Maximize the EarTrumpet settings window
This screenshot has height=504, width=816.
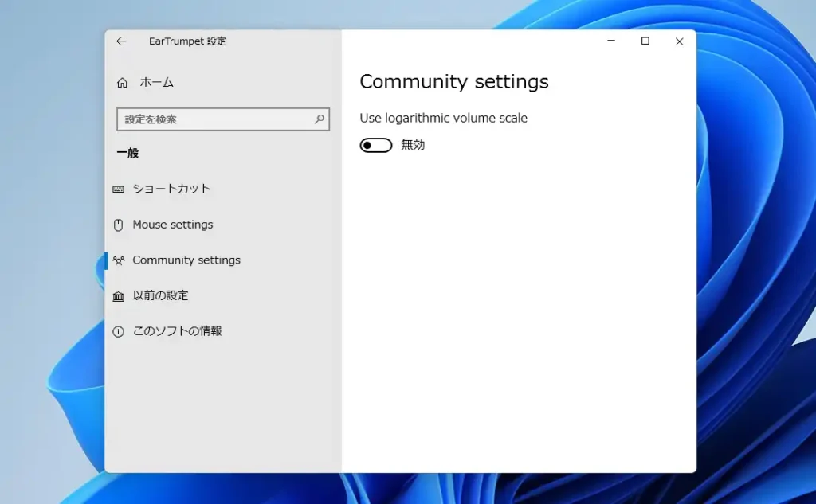pos(645,41)
